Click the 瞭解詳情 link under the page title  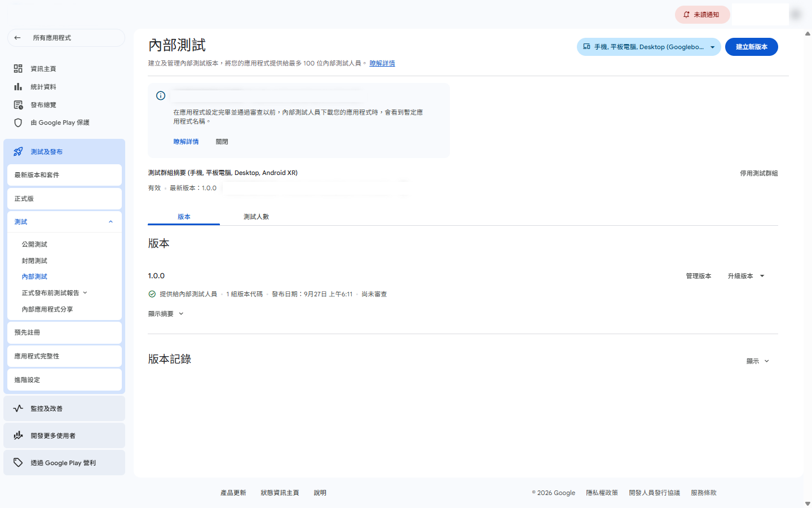click(x=382, y=63)
